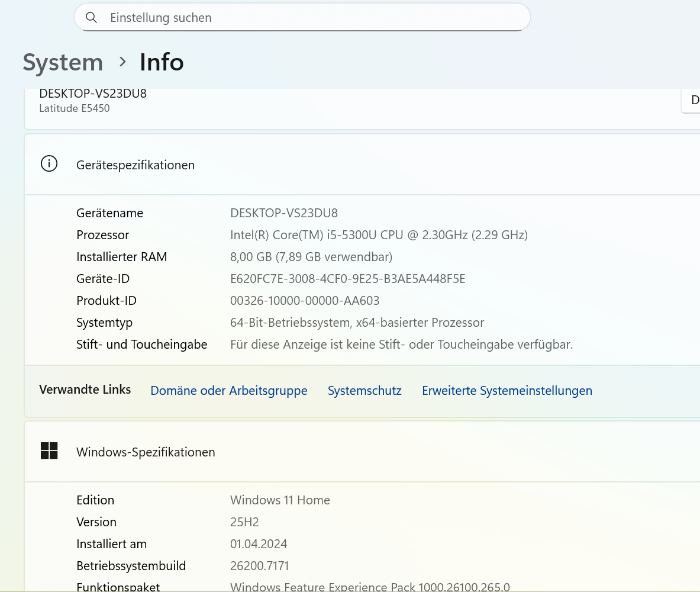Select the version value 25H2

click(244, 522)
